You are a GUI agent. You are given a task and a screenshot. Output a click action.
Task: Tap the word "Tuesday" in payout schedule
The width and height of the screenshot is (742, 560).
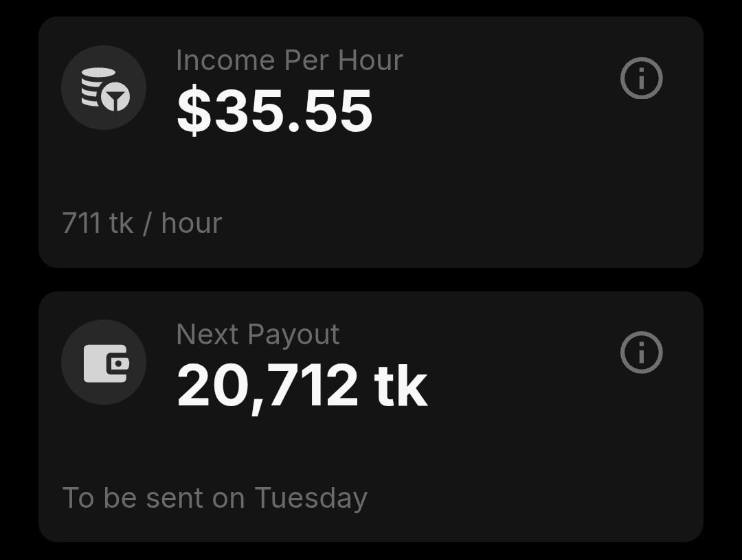point(311,497)
